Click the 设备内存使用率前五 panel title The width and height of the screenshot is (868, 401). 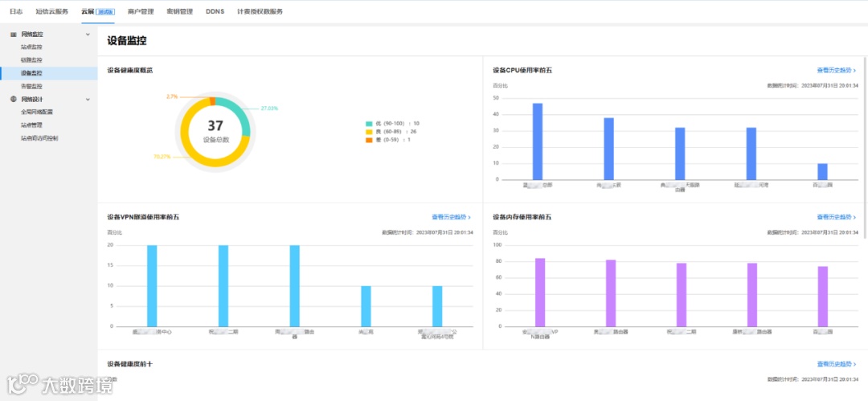522,217
